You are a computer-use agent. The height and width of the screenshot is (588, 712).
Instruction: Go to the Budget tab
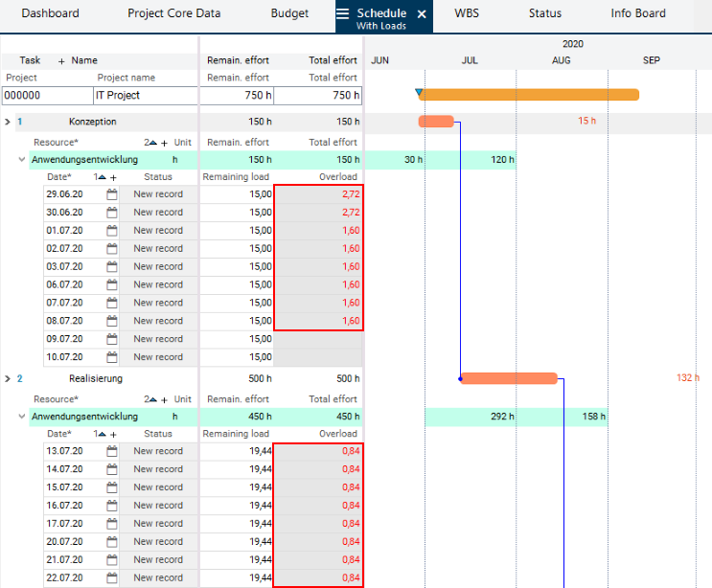(x=289, y=14)
